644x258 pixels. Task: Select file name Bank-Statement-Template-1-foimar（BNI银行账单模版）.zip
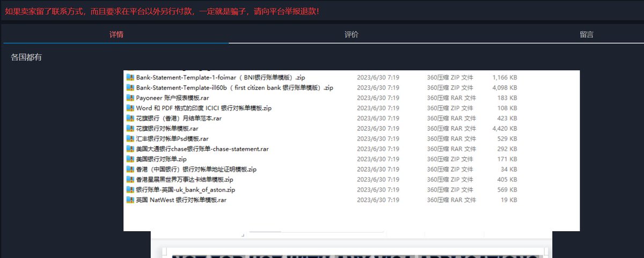pyautogui.click(x=221, y=77)
